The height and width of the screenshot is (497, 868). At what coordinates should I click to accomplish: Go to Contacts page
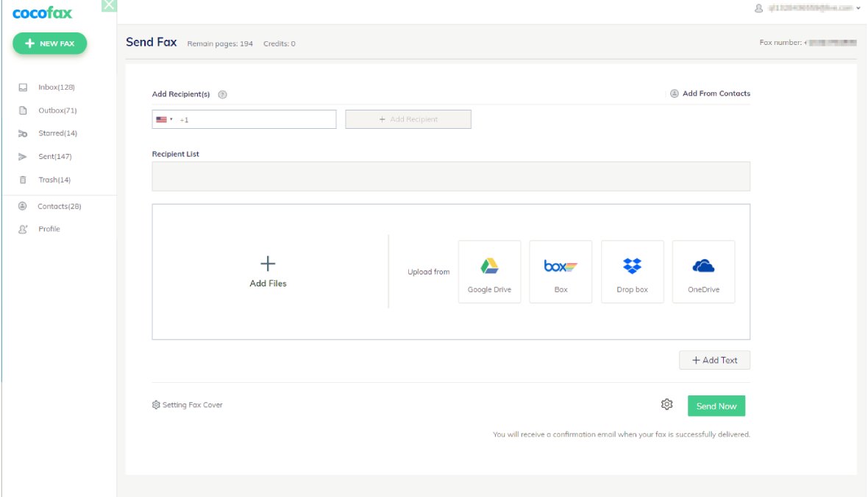coord(59,206)
